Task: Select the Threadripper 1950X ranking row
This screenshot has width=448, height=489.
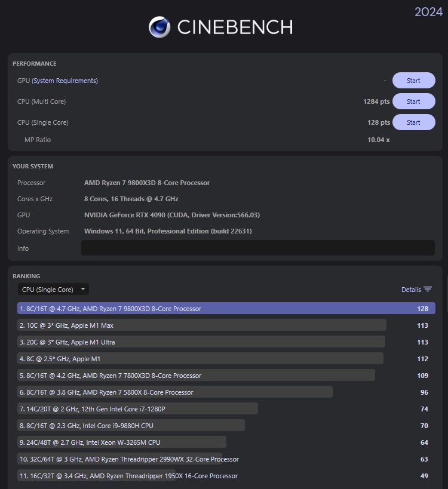Action: [226, 476]
